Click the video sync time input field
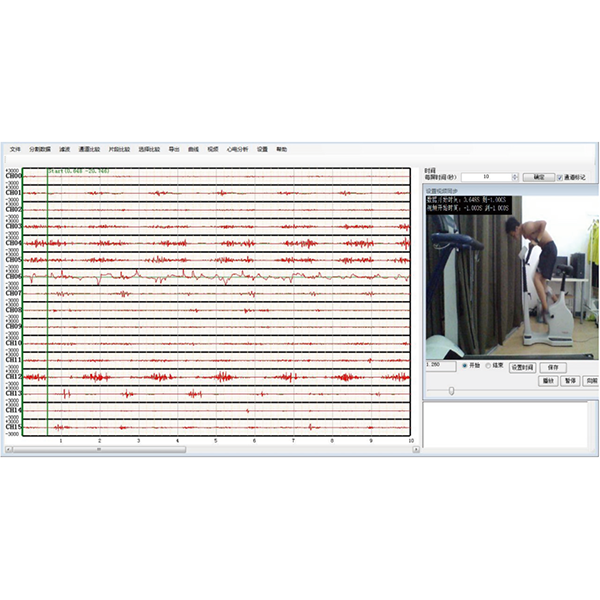Viewport: 600px width, 600px height. point(440,366)
